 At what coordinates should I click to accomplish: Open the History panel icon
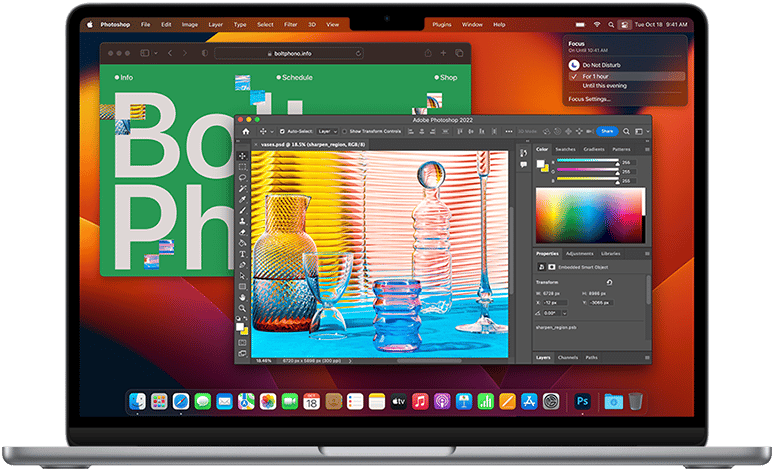click(523, 153)
